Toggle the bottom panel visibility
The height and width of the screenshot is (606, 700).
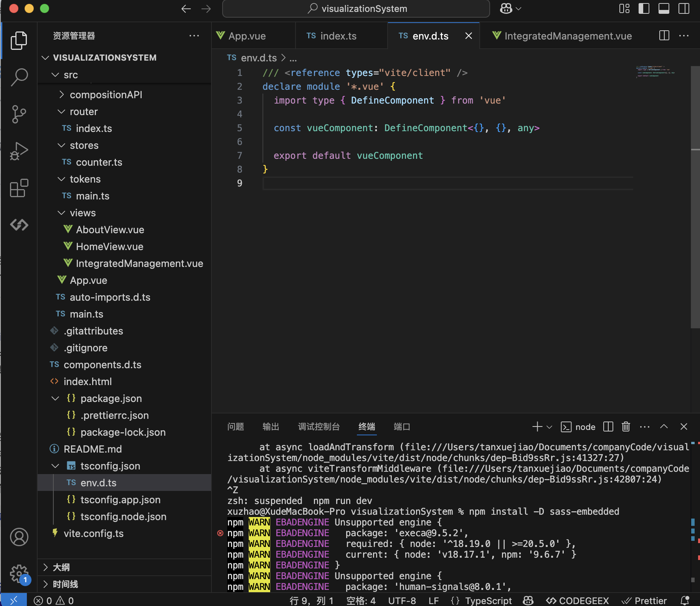tap(664, 8)
